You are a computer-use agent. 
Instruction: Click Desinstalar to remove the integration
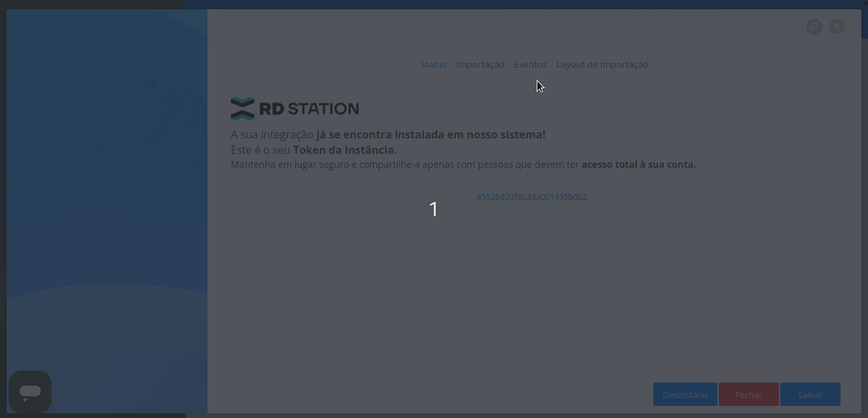(x=685, y=395)
